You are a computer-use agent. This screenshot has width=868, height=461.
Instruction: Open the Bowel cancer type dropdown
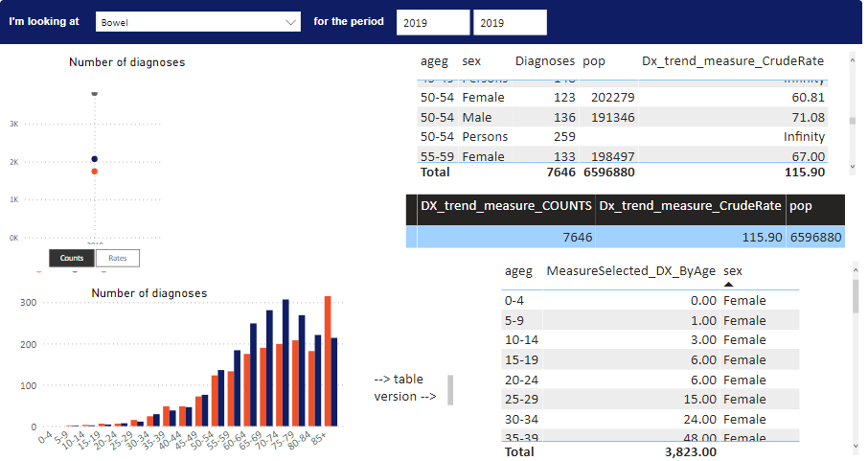point(198,22)
